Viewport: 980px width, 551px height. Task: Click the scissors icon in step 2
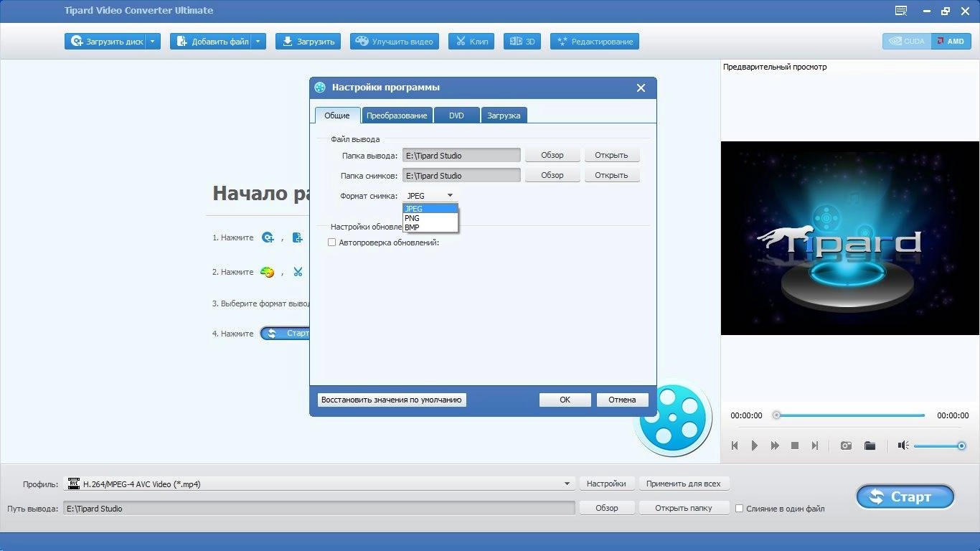[298, 272]
